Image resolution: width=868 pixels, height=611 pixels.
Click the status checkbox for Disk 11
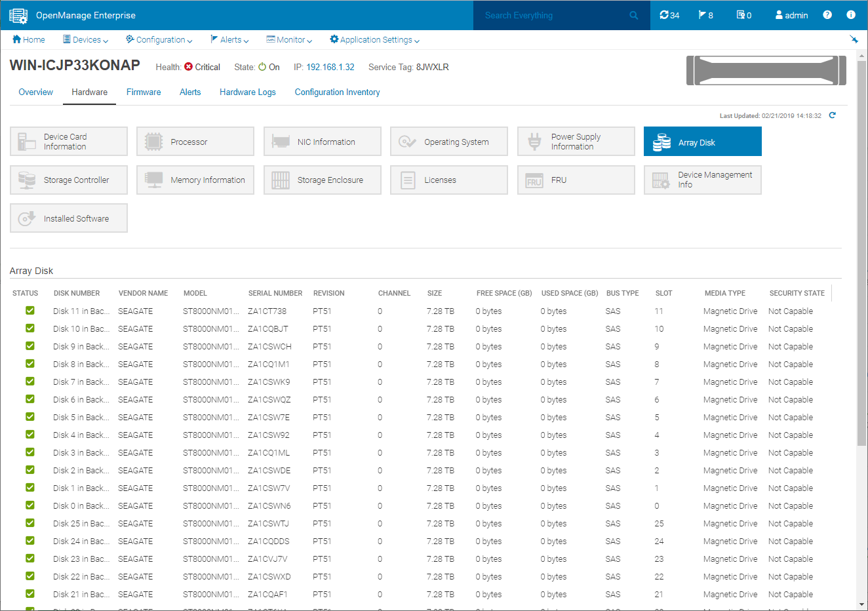click(x=30, y=311)
